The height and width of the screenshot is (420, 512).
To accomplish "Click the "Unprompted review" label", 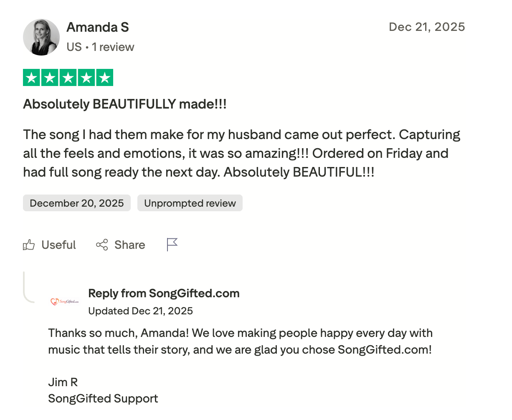I will pos(190,203).
